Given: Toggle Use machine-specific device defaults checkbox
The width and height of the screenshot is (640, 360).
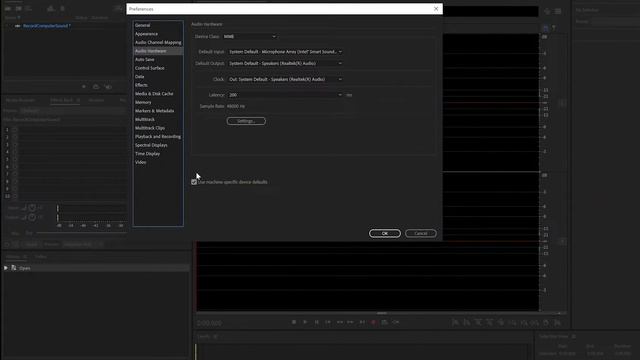Looking at the screenshot, I should [x=194, y=182].
